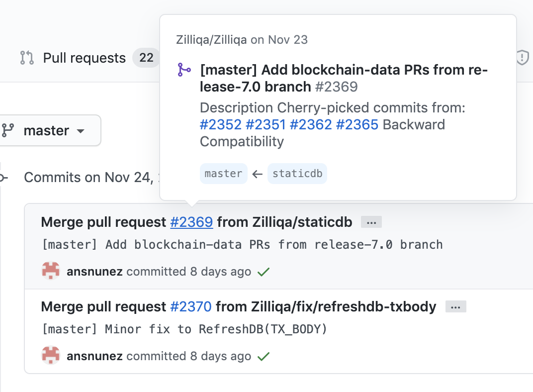The height and width of the screenshot is (392, 533).
Task: View green check status for the #2370 commit
Action: tap(264, 356)
